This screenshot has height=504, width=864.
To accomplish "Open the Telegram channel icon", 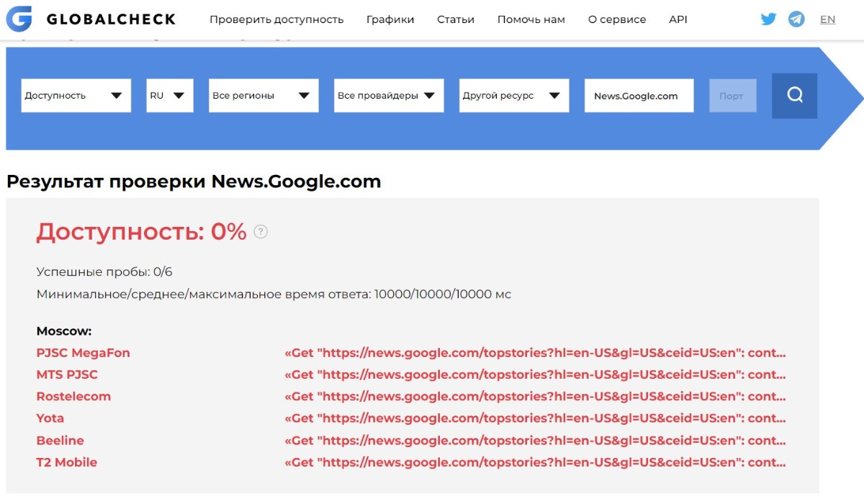I will [x=796, y=19].
